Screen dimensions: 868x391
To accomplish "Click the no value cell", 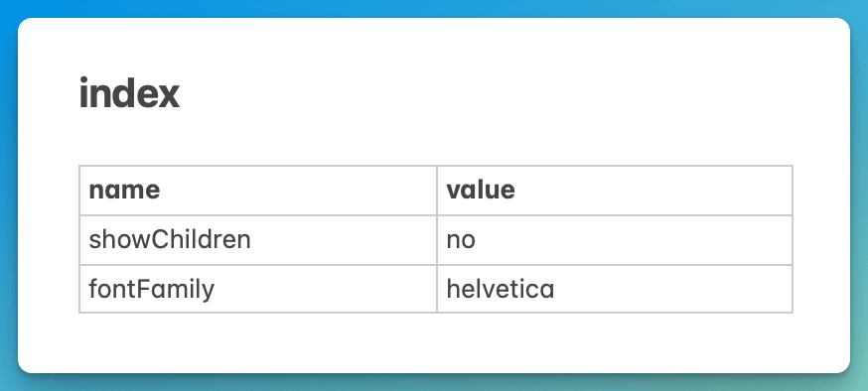I will [x=615, y=240].
